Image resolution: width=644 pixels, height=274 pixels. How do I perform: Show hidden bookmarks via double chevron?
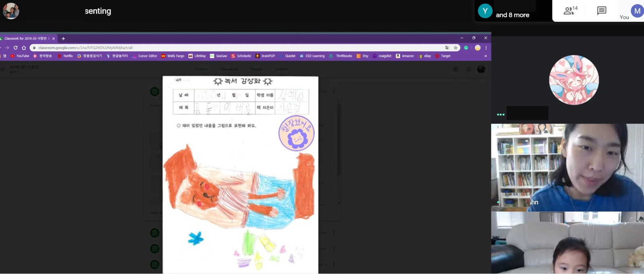point(485,56)
